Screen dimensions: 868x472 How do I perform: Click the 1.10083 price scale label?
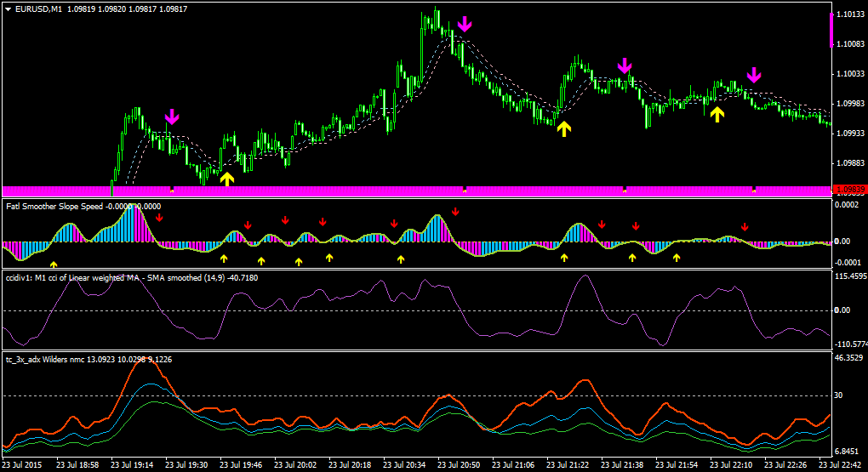pos(851,43)
